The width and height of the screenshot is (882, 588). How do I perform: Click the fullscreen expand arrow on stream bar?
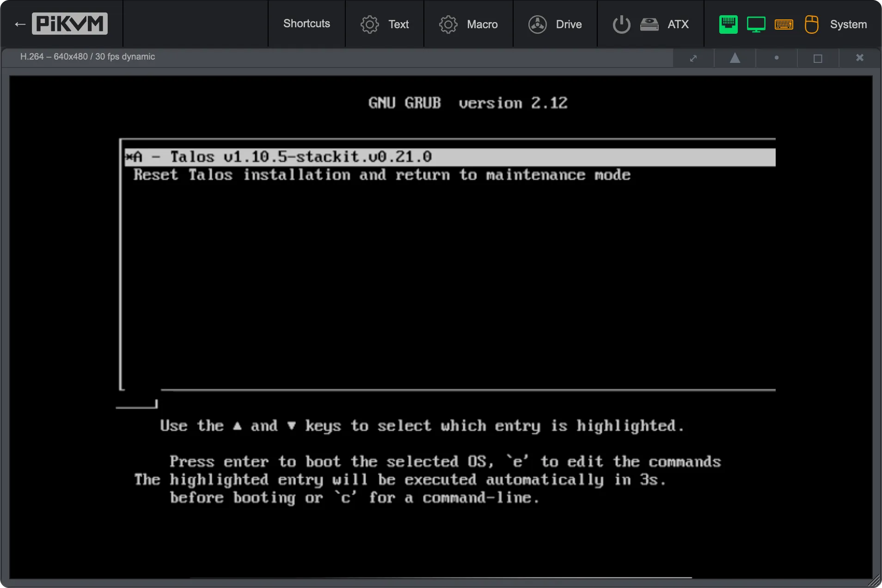pyautogui.click(x=693, y=58)
